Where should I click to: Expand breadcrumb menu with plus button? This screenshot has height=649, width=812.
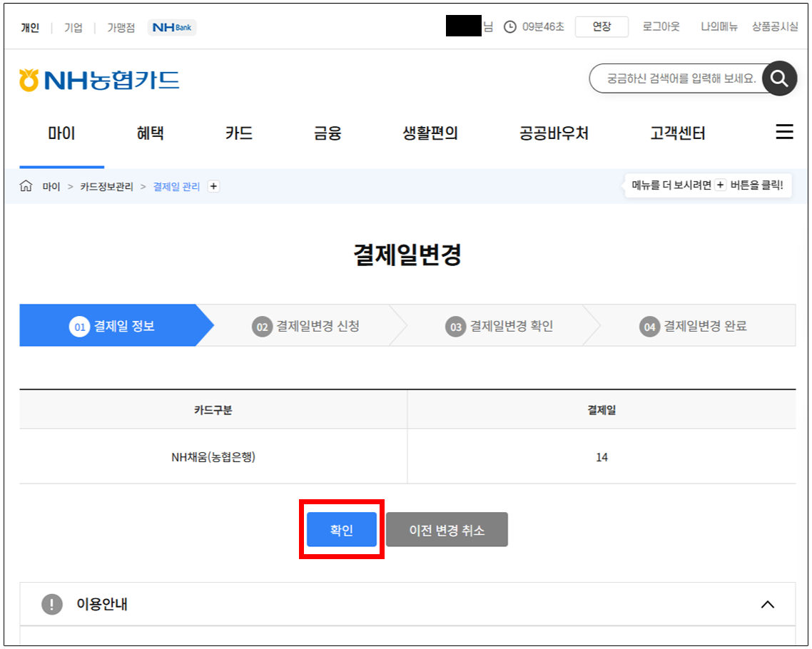pyautogui.click(x=213, y=186)
